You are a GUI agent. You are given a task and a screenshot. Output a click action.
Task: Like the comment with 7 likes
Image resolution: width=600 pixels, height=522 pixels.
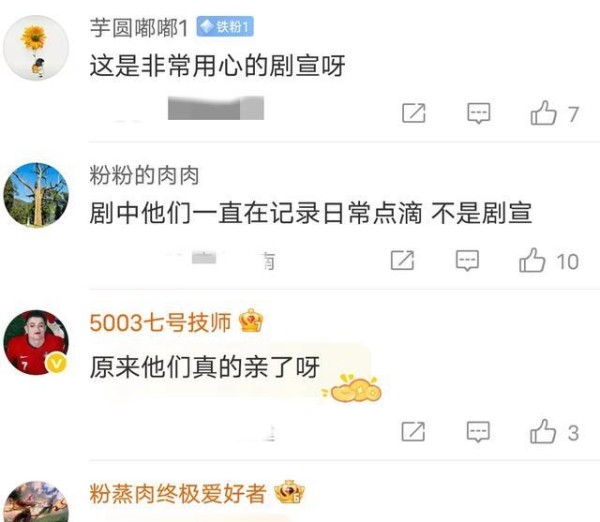[x=543, y=113]
